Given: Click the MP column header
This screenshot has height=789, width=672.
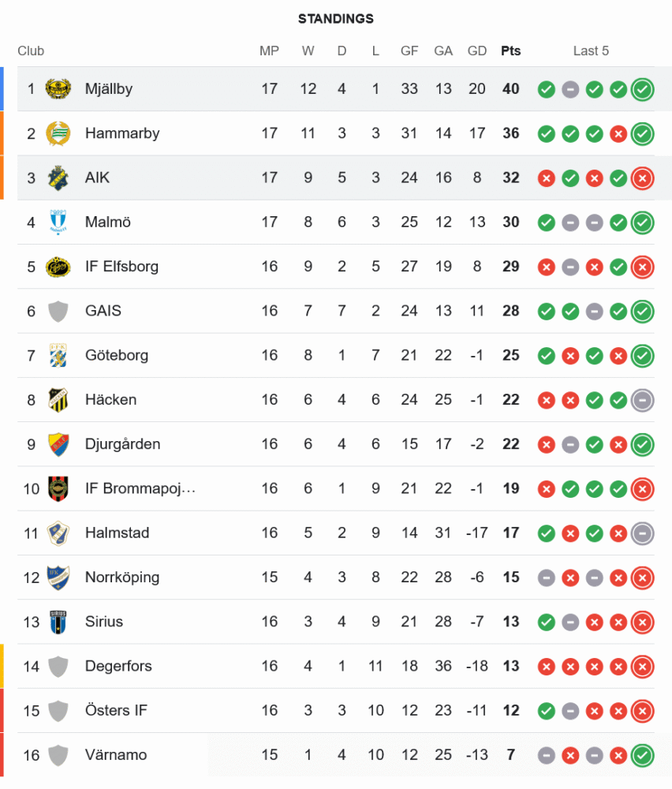Looking at the screenshot, I should point(269,51).
